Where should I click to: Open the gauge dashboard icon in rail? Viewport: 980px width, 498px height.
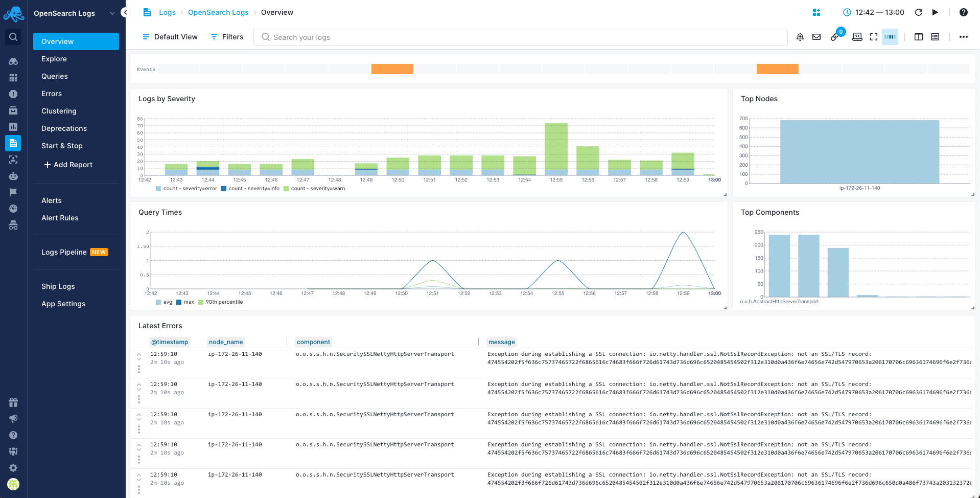[13, 209]
